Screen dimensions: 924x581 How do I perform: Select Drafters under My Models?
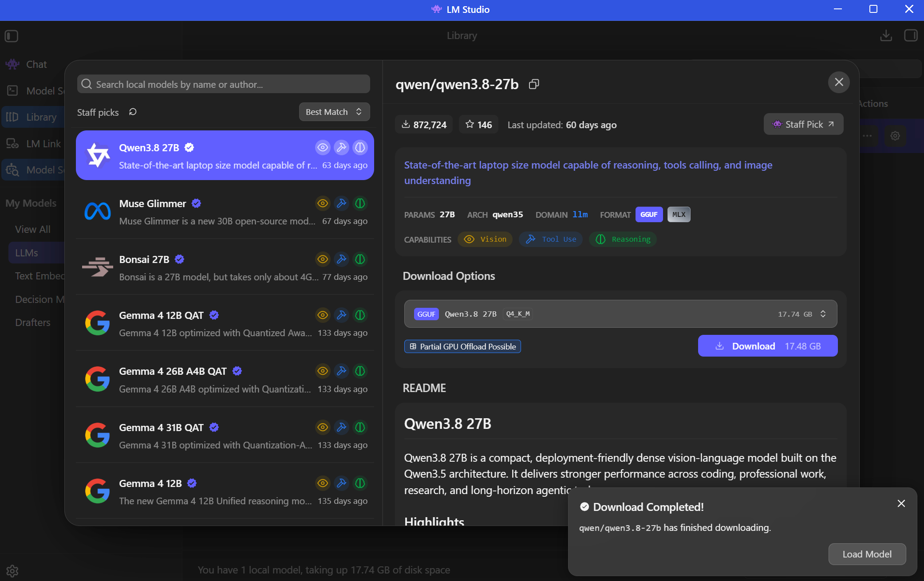33,322
